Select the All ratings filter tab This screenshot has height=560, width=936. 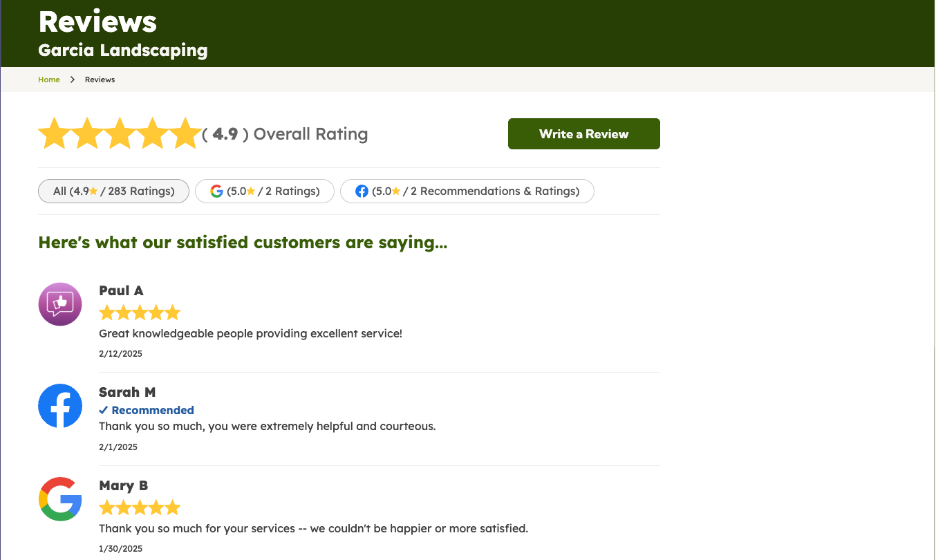[x=113, y=191]
